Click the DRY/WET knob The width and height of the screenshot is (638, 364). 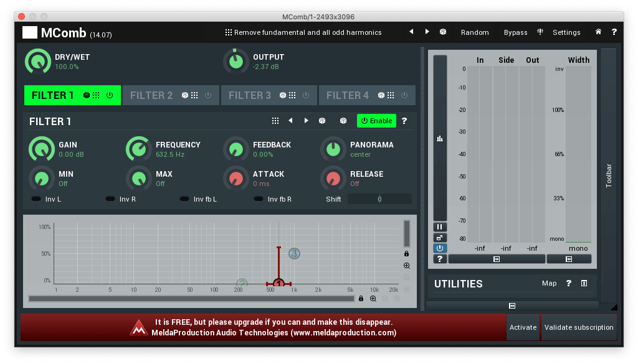[38, 62]
